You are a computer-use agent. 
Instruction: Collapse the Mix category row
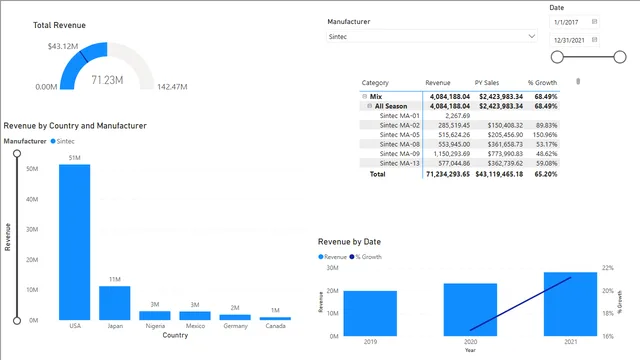[364, 96]
